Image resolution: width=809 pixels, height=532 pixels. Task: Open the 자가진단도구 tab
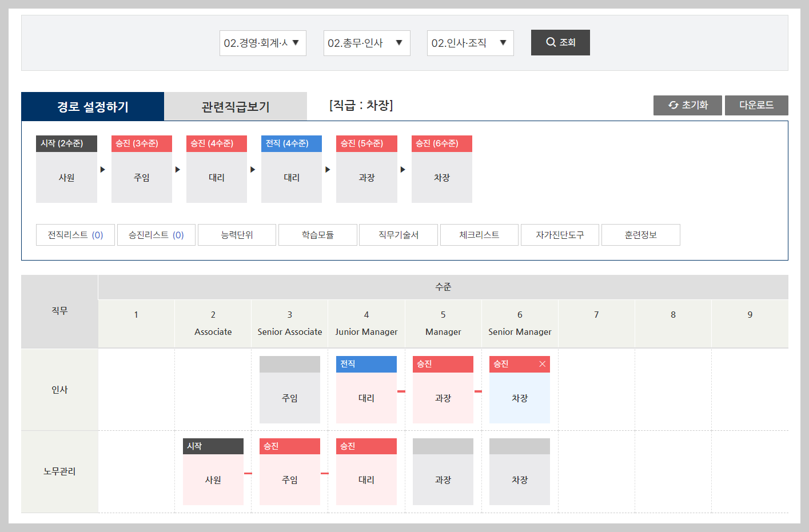560,235
